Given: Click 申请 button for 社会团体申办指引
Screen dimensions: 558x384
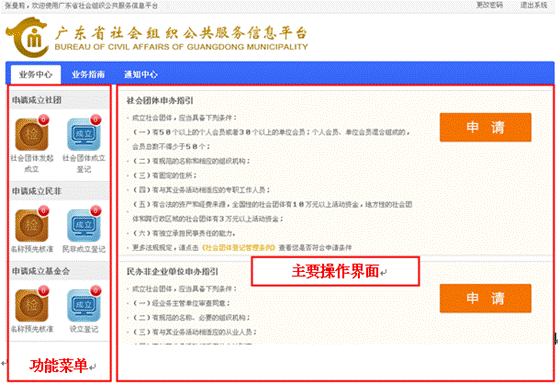Looking at the screenshot, I should 485,127.
